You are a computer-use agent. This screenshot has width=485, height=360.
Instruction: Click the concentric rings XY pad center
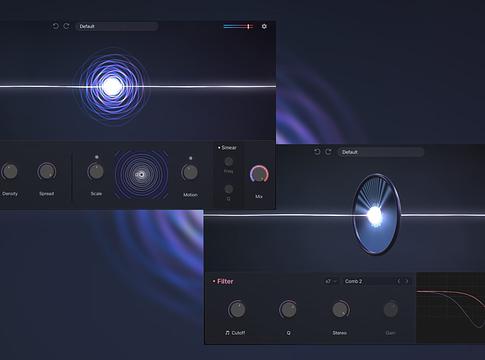[141, 174]
